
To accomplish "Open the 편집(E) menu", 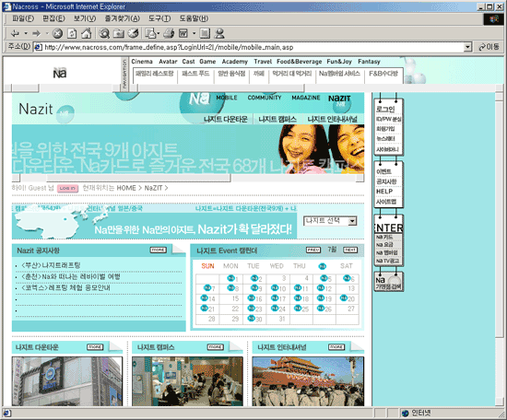I will [x=53, y=18].
